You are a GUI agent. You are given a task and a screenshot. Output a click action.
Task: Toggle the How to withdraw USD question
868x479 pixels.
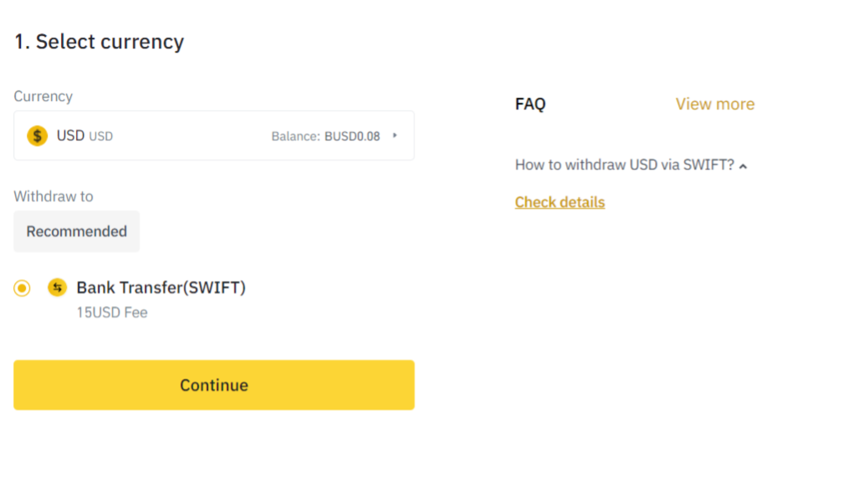click(x=625, y=165)
